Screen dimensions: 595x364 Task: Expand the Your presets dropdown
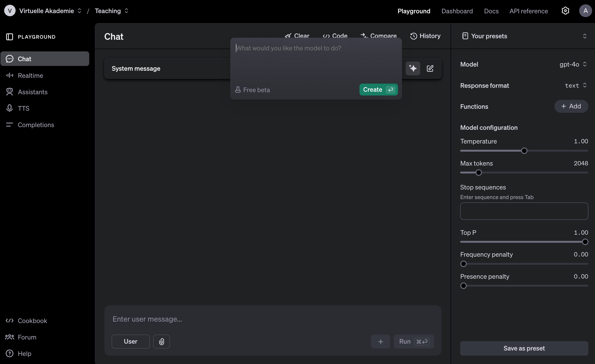pyautogui.click(x=523, y=36)
